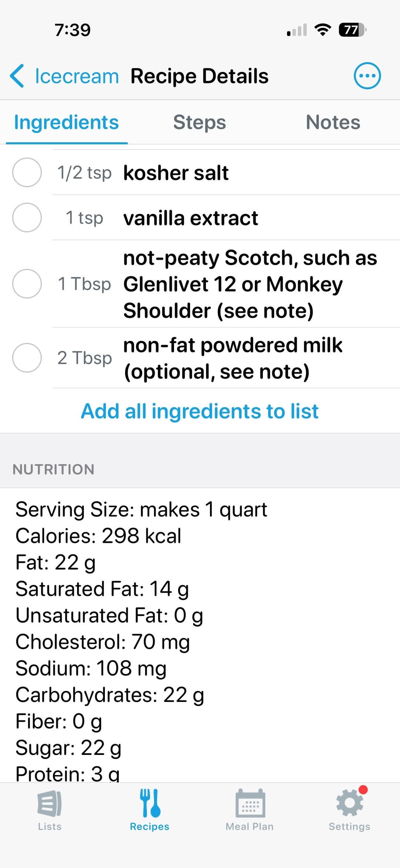Tap the Serving Size nutrition line
The image size is (400, 868).
141,509
